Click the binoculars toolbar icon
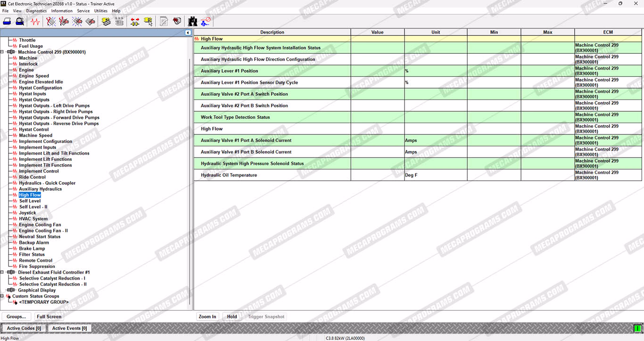 pyautogui.click(x=192, y=21)
